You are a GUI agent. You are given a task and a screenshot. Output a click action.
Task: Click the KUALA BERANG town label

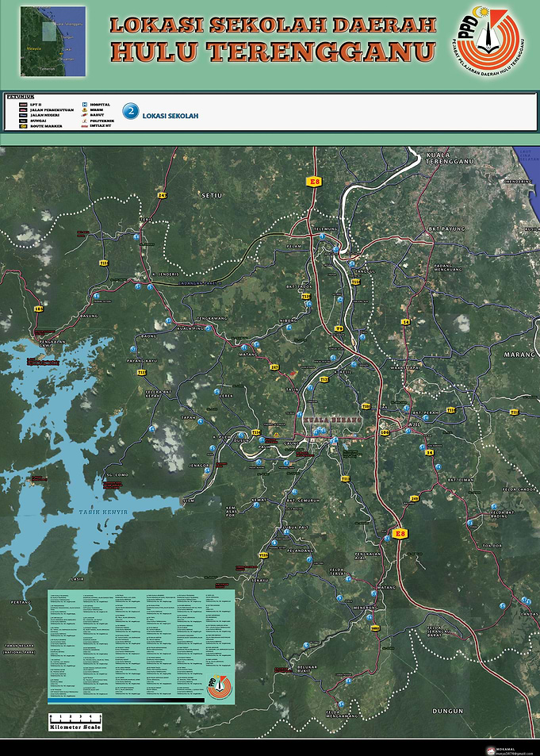pos(333,420)
